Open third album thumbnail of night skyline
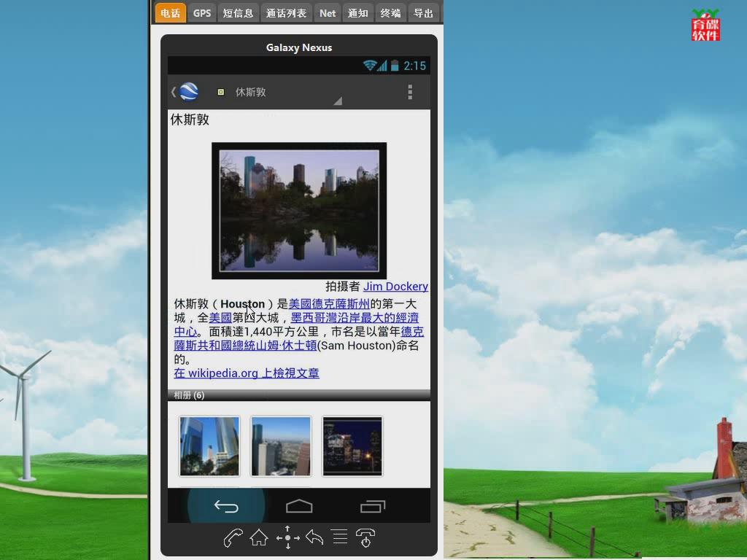747x560 pixels. [x=352, y=446]
